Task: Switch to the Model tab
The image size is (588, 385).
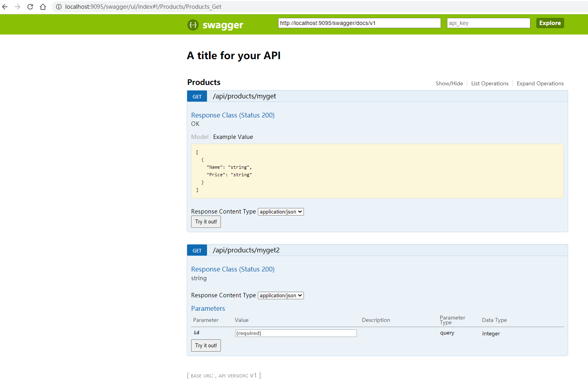Action: click(x=200, y=137)
